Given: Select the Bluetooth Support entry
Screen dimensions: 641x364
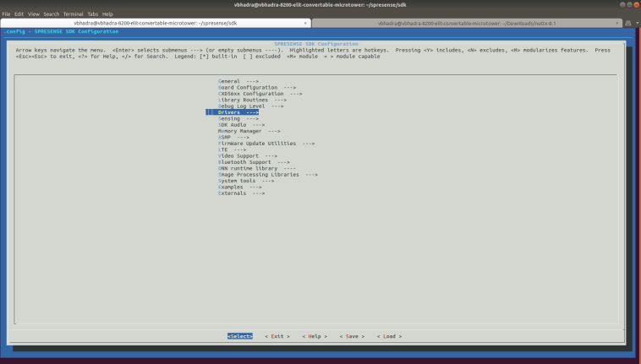Looking at the screenshot, I should coord(254,162).
